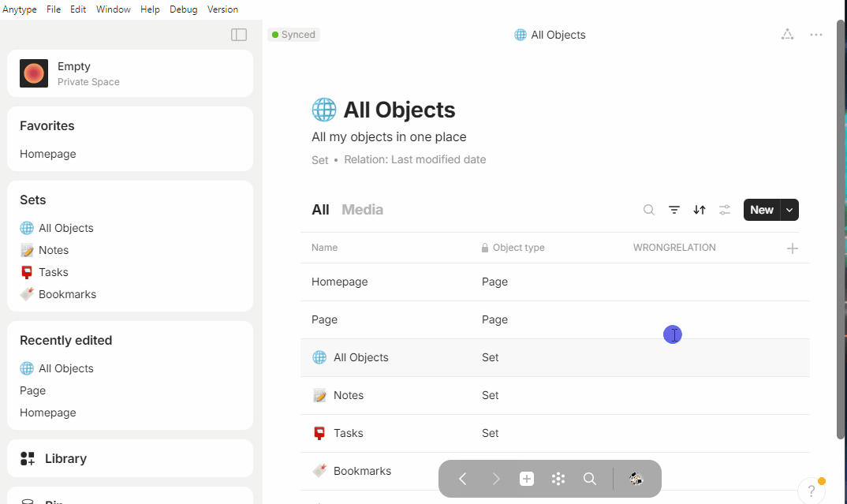Open the three-dots more menu
847x504 pixels.
(815, 35)
